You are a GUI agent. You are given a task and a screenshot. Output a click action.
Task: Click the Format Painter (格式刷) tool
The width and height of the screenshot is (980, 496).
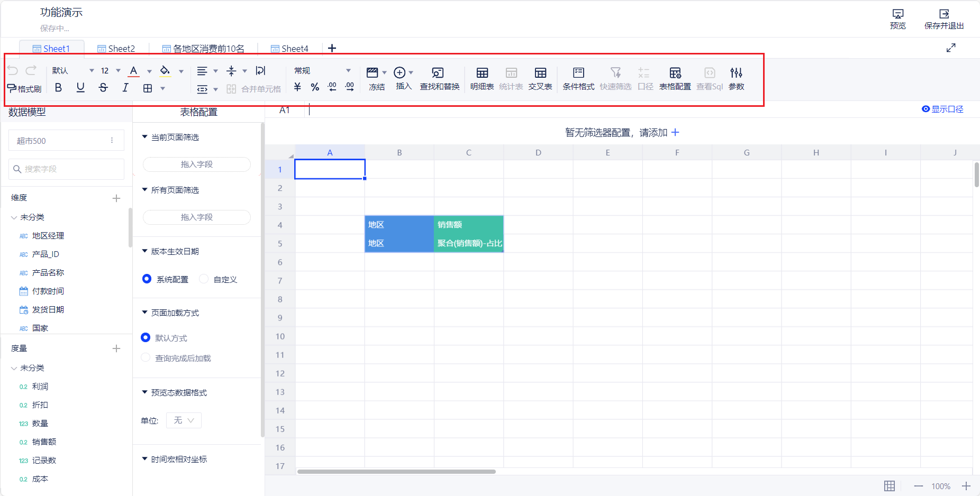point(24,88)
